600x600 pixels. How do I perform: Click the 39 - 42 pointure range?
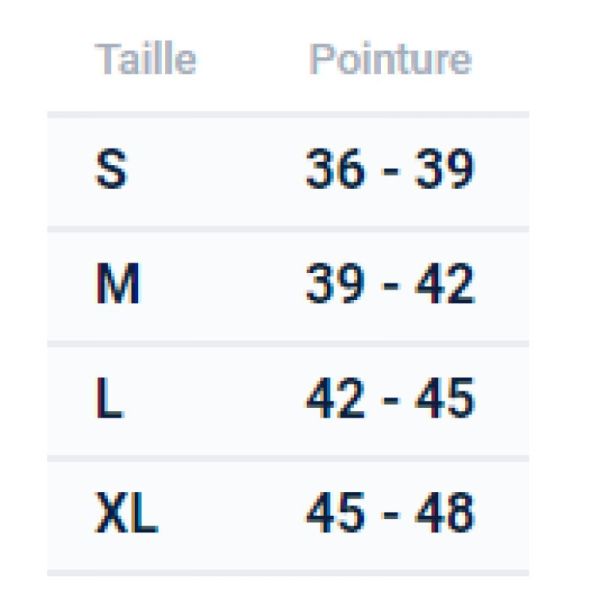click(x=390, y=284)
